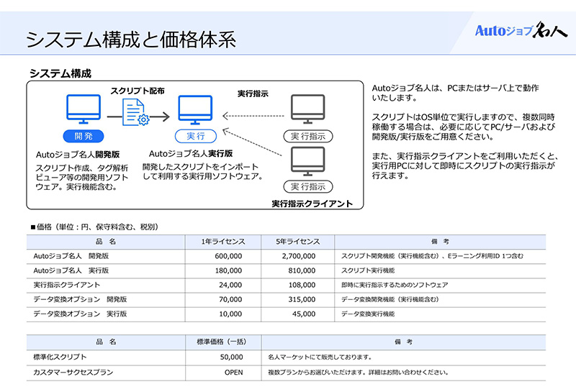Click the lower 実行指示 pill label

[x=308, y=186]
